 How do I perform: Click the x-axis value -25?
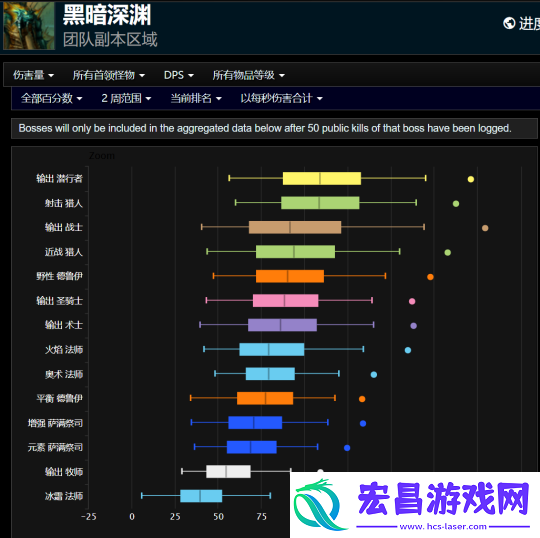click(89, 517)
